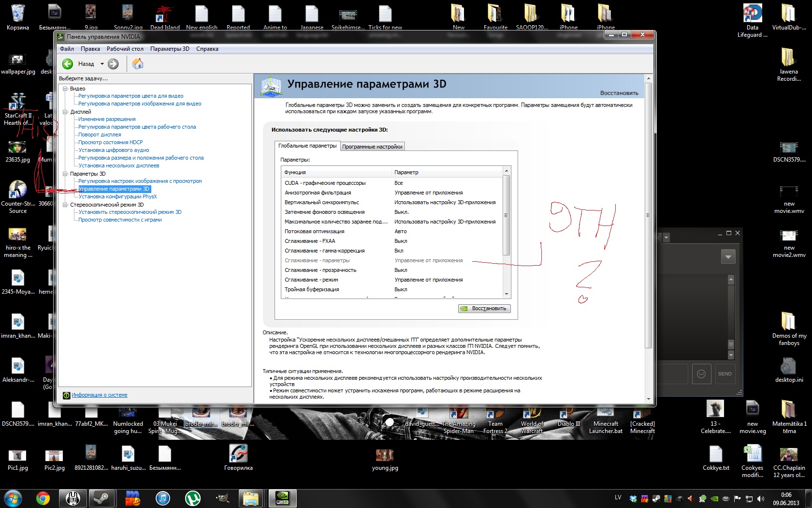Screen dimensions: 812x508
Task: Collapse the Стереоскопический режим 3D tree node
Action: [65, 205]
